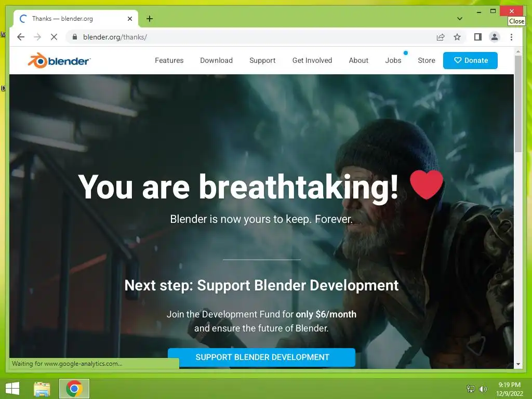Open the Features menu item

169,60
